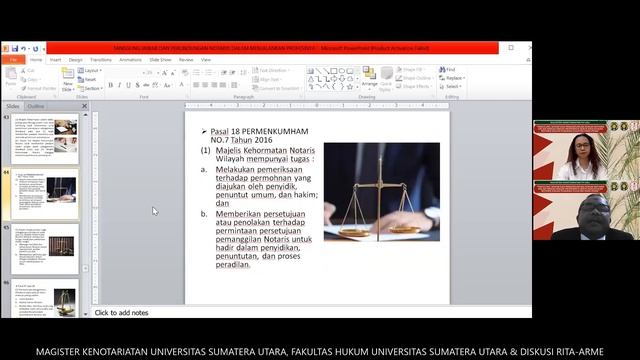Decrease font size with the smaller A icon

tap(173, 73)
